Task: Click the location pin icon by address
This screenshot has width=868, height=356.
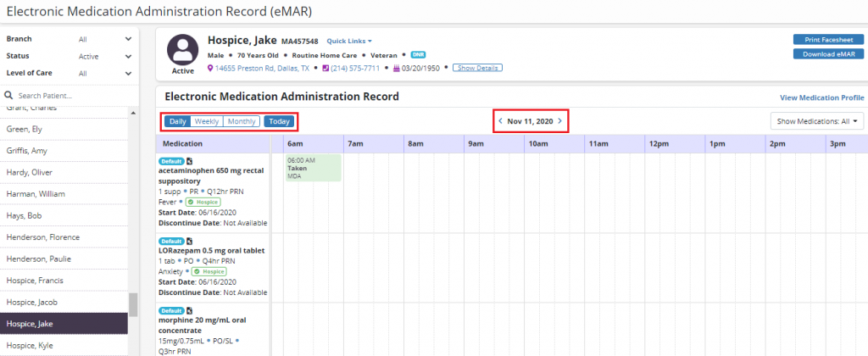Action: (x=210, y=68)
